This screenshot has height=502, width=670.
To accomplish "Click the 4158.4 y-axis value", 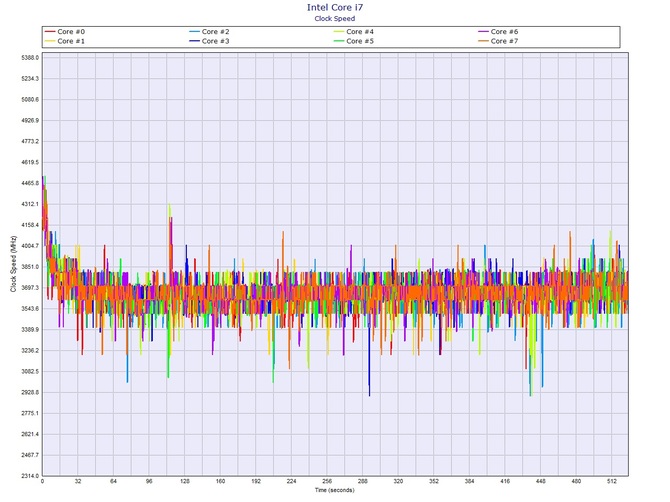I will point(30,225).
